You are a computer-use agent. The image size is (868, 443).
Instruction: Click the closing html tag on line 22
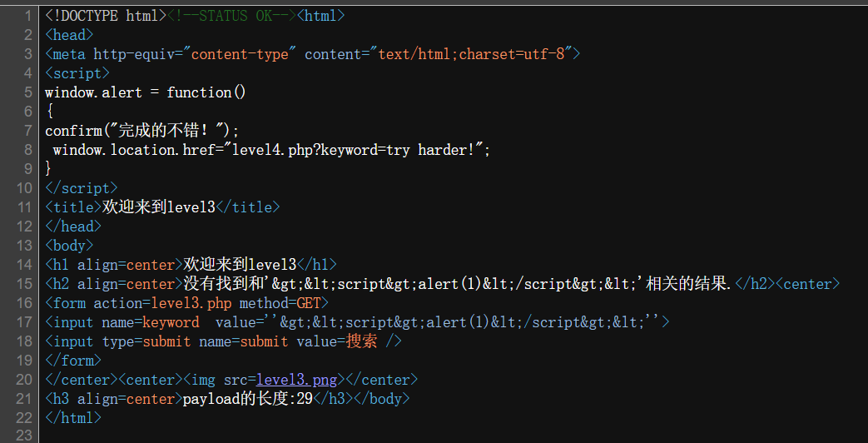coord(73,418)
